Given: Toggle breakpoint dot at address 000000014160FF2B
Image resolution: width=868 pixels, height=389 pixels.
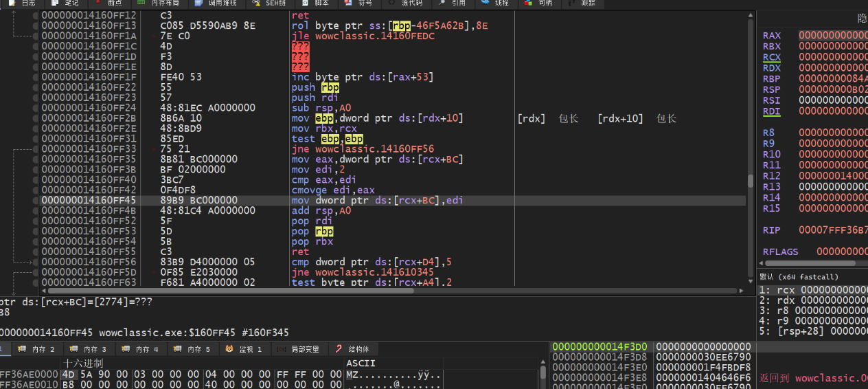Looking at the screenshot, I should (36, 118).
